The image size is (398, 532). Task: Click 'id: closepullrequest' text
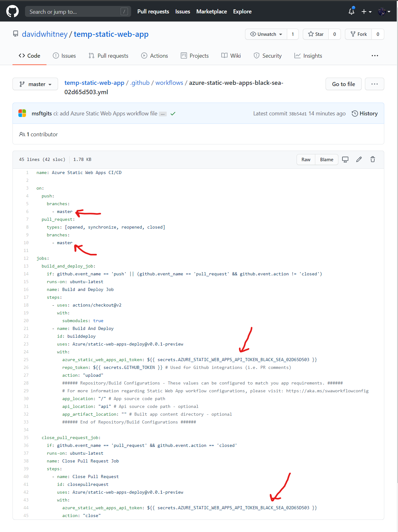[x=83, y=484]
